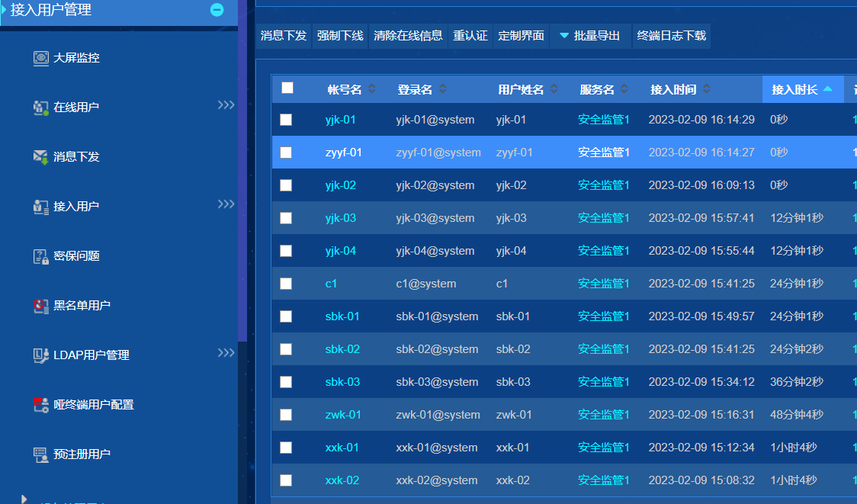Check the box for row zwk-01
The image size is (857, 504).
click(x=286, y=415)
